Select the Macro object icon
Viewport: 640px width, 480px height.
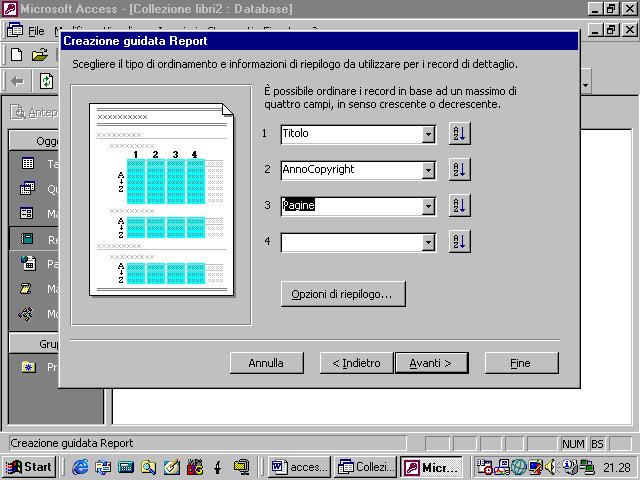pyautogui.click(x=25, y=289)
